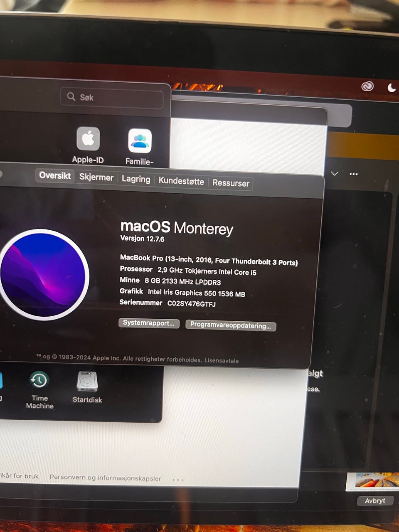This screenshot has height=532, width=399.
Task: Open Personvern og informasjonskapsler link
Action: tap(105, 478)
